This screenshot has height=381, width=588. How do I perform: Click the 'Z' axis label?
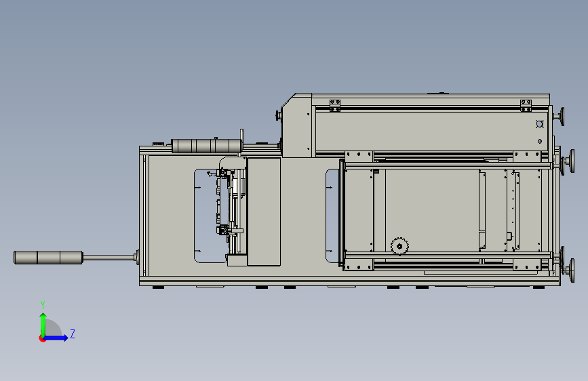click(73, 334)
